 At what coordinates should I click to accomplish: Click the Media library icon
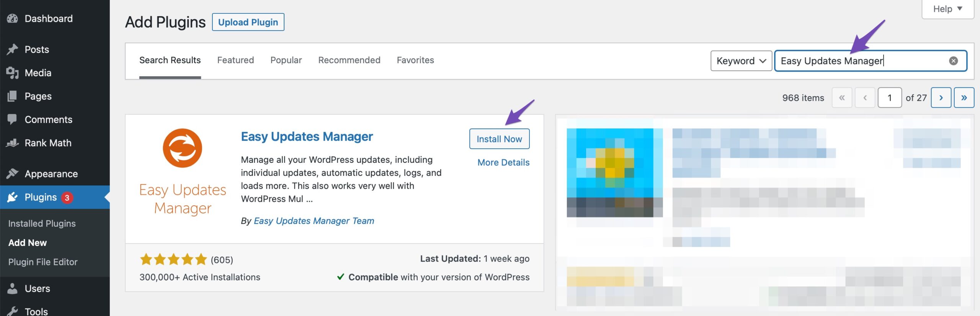pos(13,73)
